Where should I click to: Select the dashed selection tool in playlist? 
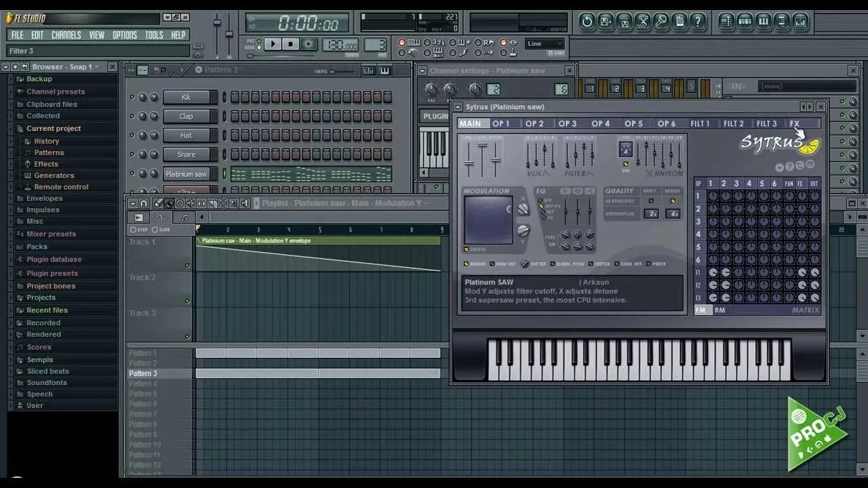tap(222, 203)
